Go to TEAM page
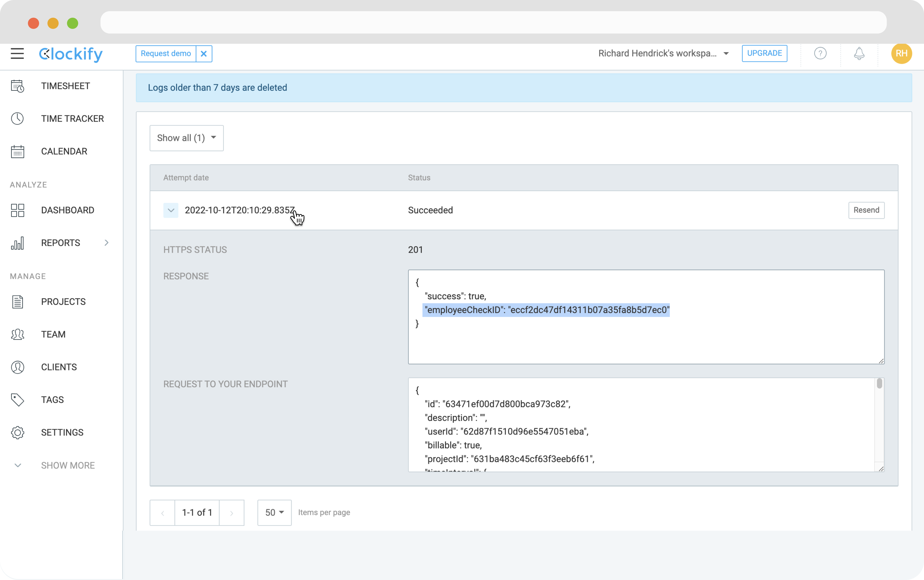 53,334
